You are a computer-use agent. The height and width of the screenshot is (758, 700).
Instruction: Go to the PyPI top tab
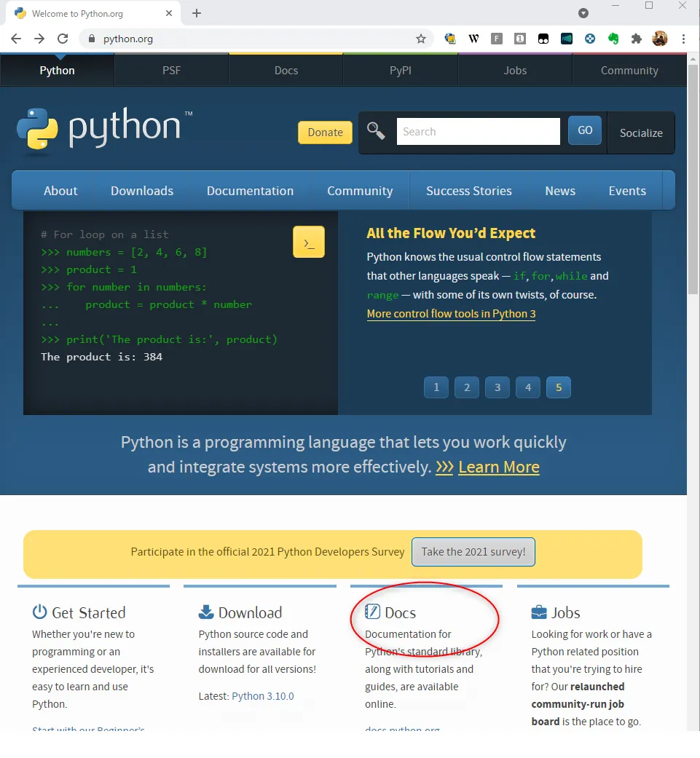pos(400,71)
